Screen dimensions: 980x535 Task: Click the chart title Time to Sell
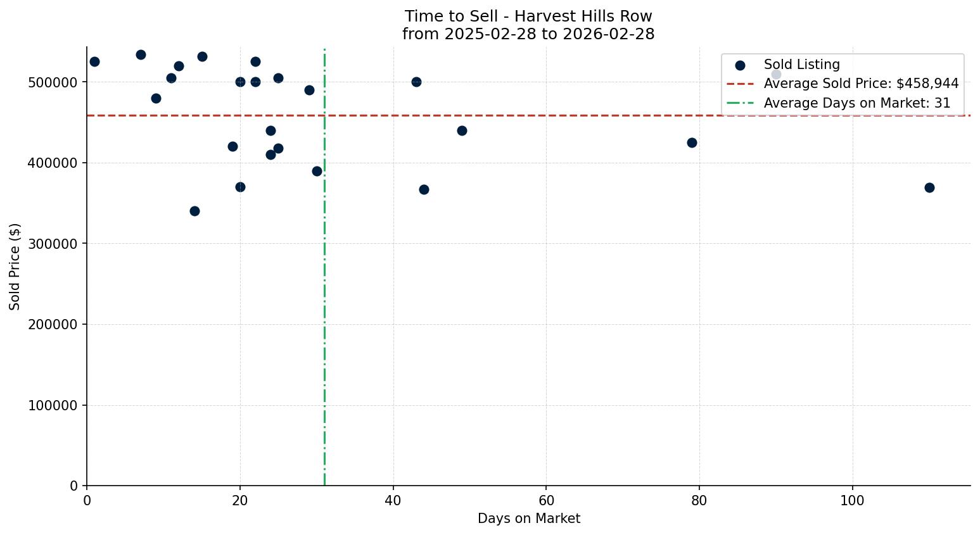(528, 16)
